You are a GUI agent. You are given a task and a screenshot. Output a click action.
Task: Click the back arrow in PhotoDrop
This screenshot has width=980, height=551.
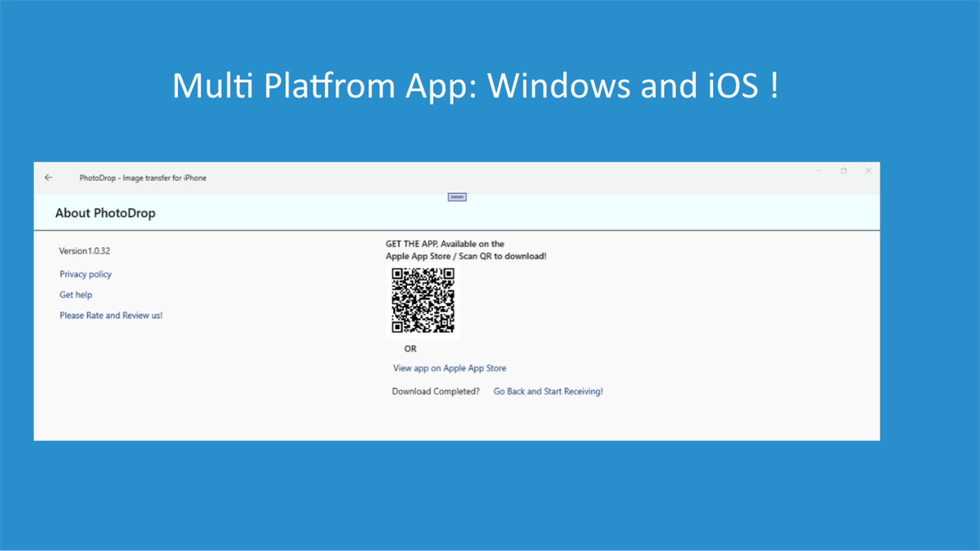click(48, 177)
